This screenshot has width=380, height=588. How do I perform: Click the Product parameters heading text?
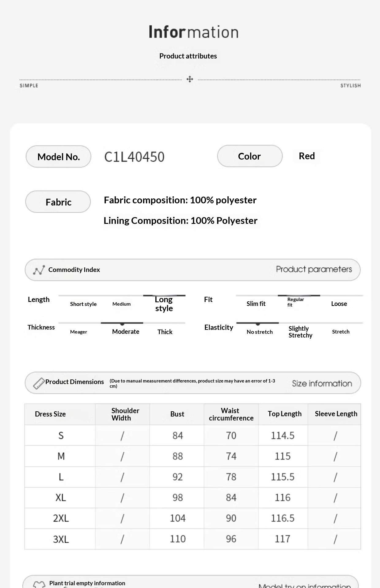[x=314, y=269]
